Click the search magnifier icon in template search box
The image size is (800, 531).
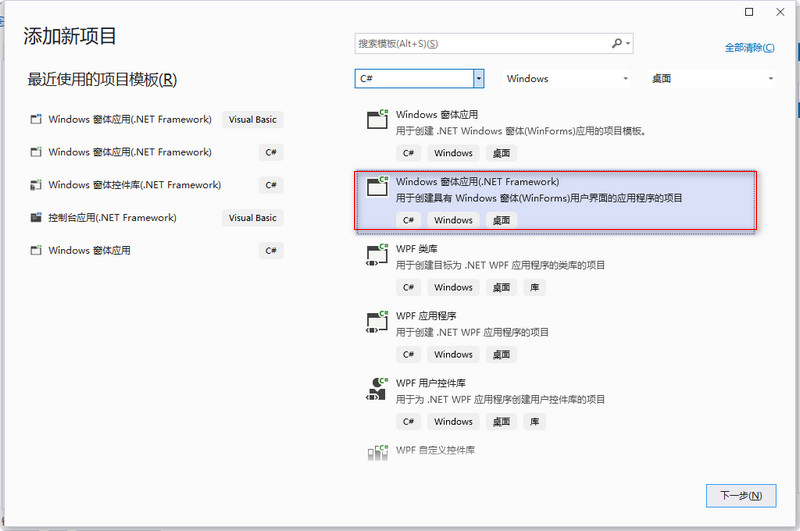click(x=617, y=43)
